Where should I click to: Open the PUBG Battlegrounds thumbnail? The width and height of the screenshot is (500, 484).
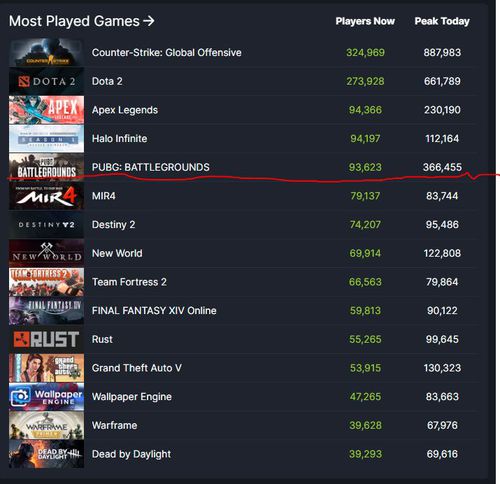coord(46,167)
